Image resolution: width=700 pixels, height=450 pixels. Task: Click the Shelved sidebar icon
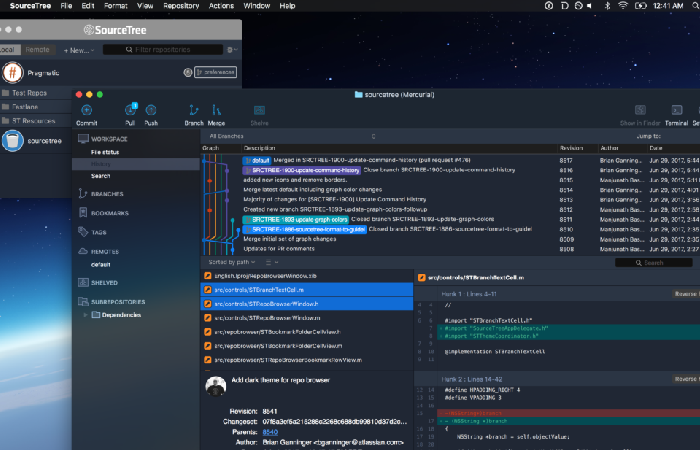(83, 282)
